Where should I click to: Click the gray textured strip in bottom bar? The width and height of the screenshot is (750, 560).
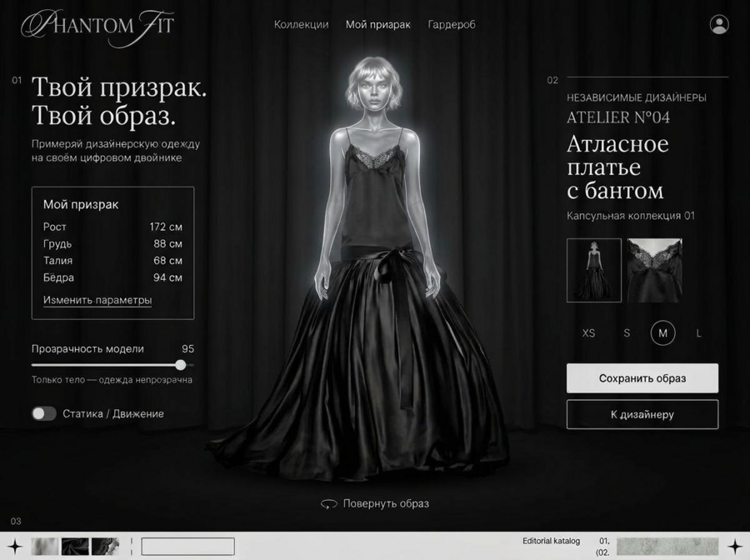pyautogui.click(x=667, y=546)
